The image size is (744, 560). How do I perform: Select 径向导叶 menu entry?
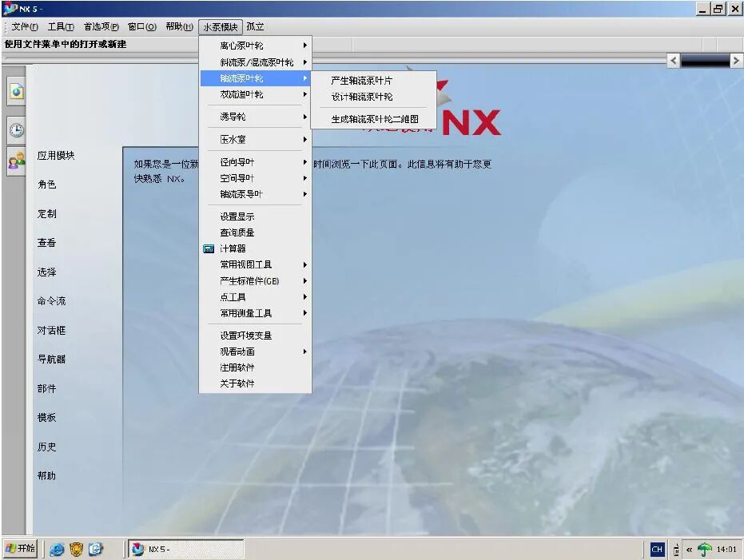(255, 162)
